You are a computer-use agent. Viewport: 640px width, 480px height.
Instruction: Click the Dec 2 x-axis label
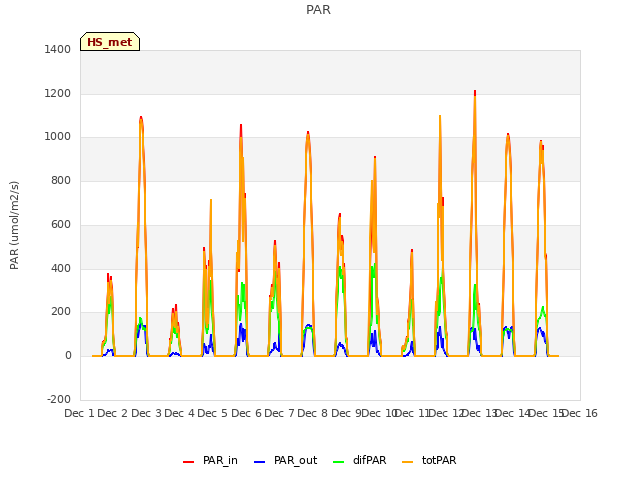(x=113, y=413)
